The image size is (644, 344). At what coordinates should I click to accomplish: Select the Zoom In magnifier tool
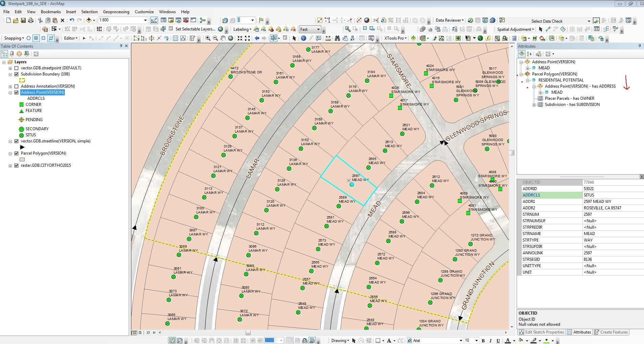[x=208, y=38]
